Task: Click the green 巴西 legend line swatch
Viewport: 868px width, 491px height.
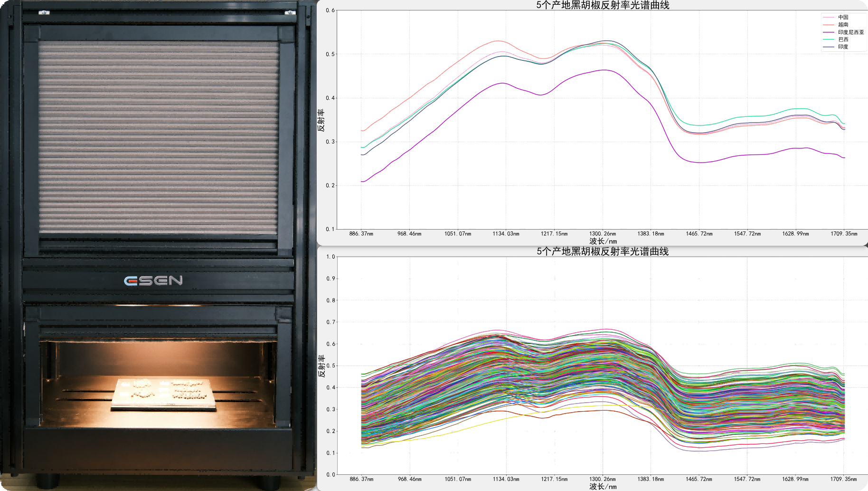Action: click(829, 39)
